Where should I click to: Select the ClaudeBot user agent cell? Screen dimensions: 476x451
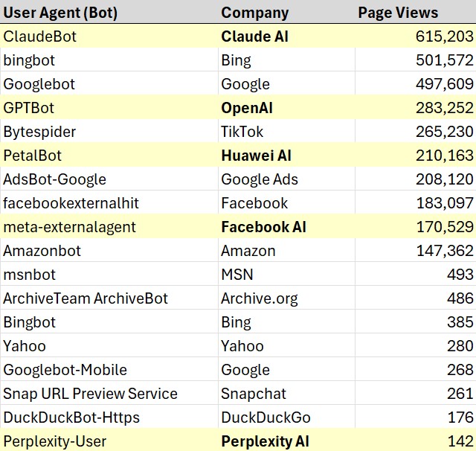[40, 36]
